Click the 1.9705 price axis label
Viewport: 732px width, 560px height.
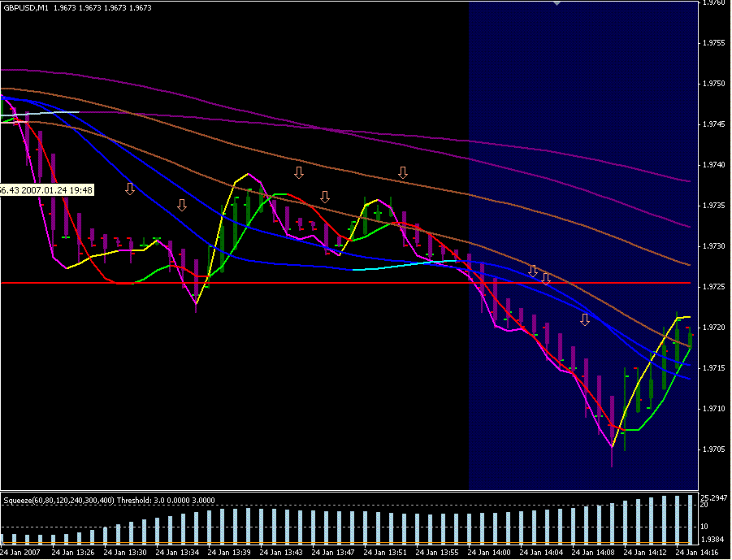(x=713, y=449)
